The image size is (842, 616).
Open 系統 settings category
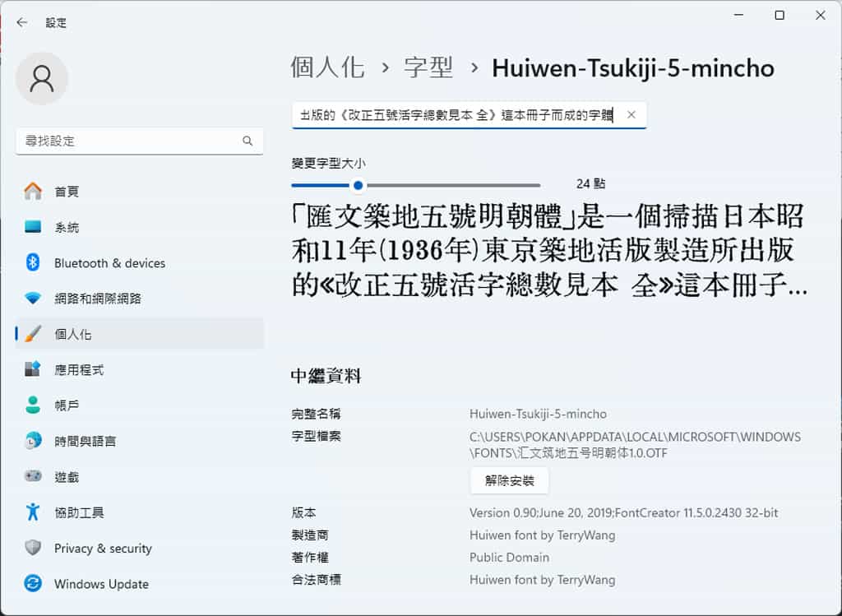(x=140, y=227)
